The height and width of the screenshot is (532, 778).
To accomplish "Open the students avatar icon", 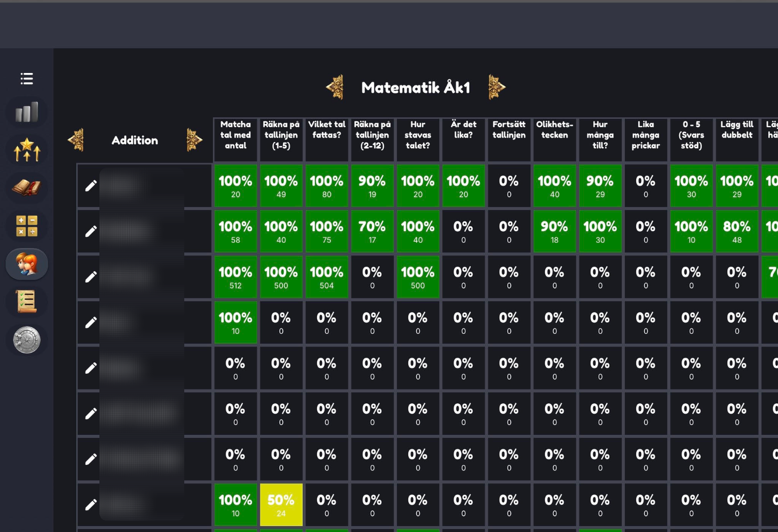I will pos(27,264).
